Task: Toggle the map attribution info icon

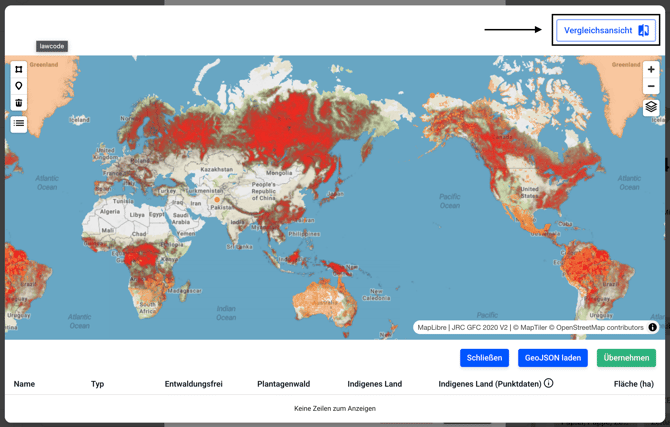Action: pyautogui.click(x=653, y=327)
